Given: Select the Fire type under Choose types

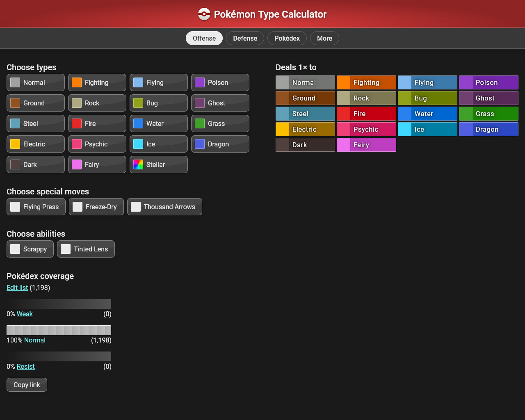Looking at the screenshot, I should click(97, 123).
